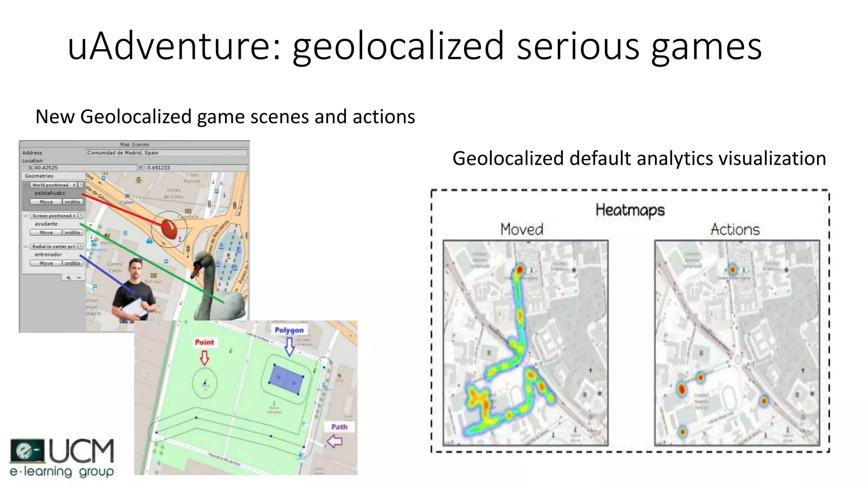Click the Actions heatmap map image
Screen dimensions: 868x488
pyautogui.click(x=737, y=343)
